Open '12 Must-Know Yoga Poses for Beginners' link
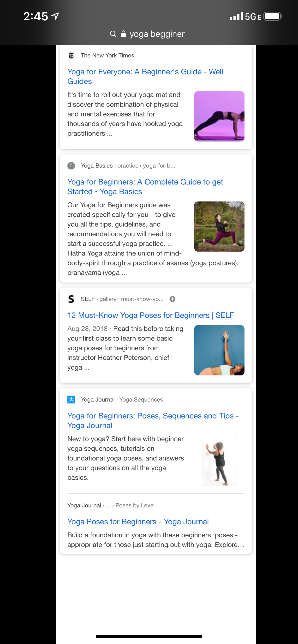Viewport: 298px width, 644px height. (150, 315)
